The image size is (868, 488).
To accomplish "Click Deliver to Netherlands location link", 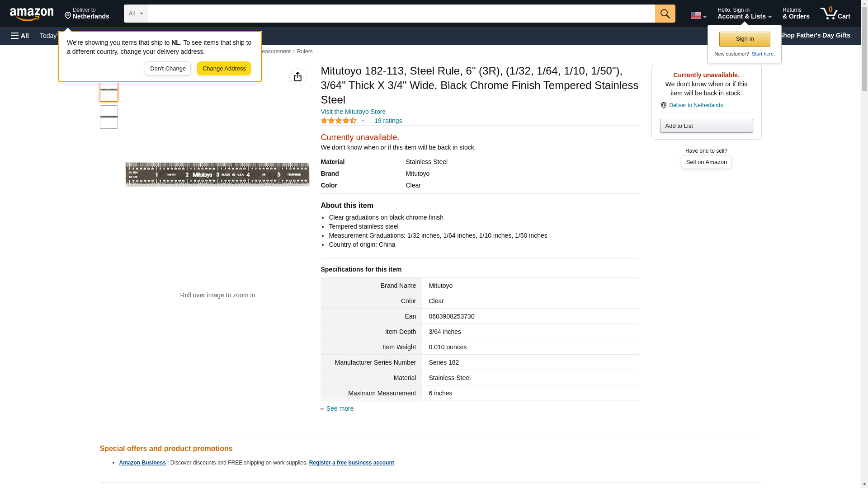I will [695, 105].
